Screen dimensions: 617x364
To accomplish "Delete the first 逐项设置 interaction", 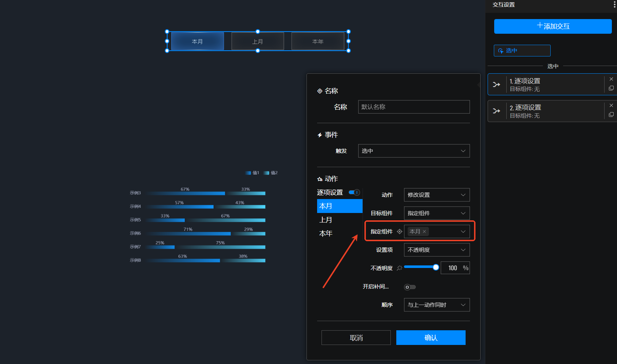I will point(611,79).
